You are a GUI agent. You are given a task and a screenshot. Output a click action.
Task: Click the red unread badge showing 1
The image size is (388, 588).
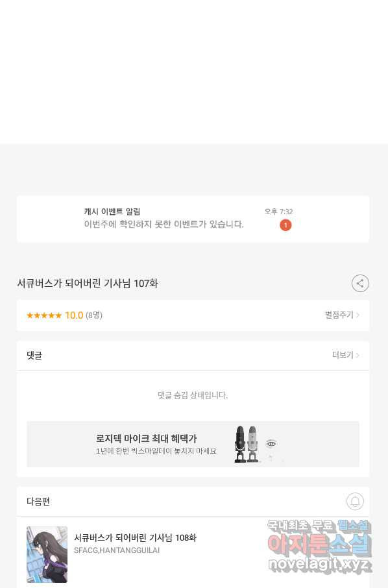[285, 225]
